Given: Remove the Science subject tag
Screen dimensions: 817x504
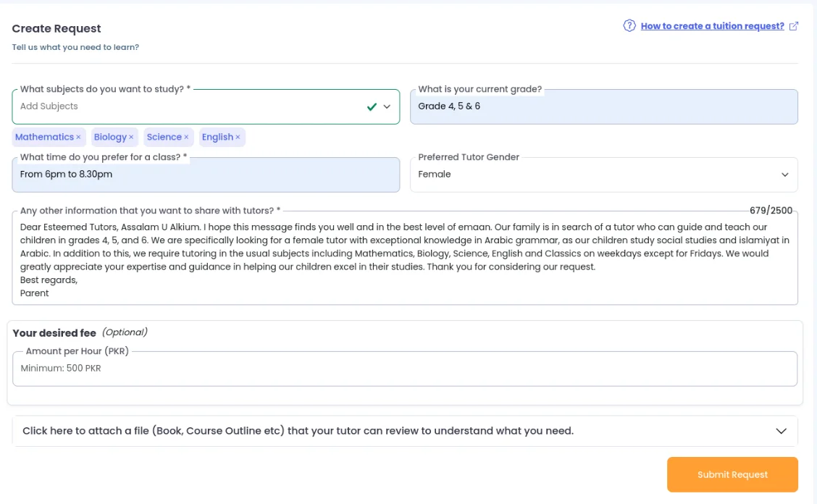Looking at the screenshot, I should pos(186,138).
